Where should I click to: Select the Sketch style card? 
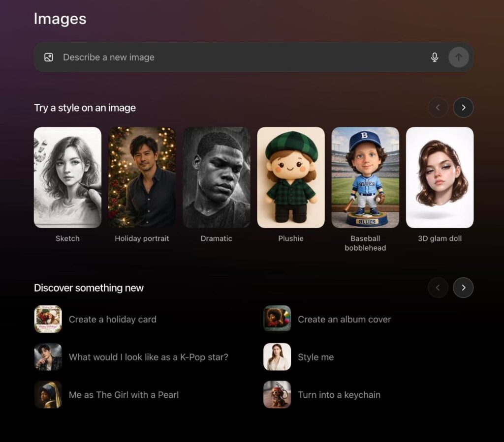tap(67, 177)
